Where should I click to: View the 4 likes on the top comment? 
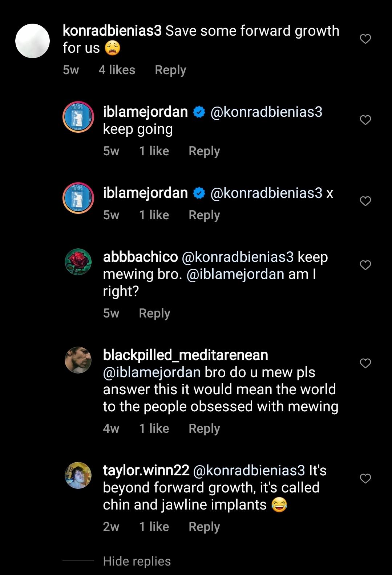(117, 70)
